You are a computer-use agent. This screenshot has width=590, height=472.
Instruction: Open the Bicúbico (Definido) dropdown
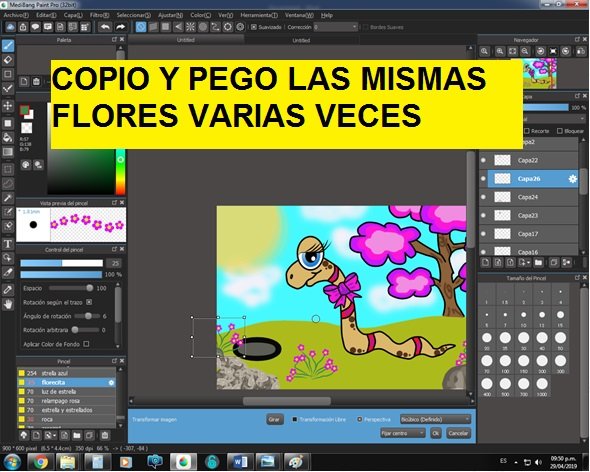click(x=435, y=419)
